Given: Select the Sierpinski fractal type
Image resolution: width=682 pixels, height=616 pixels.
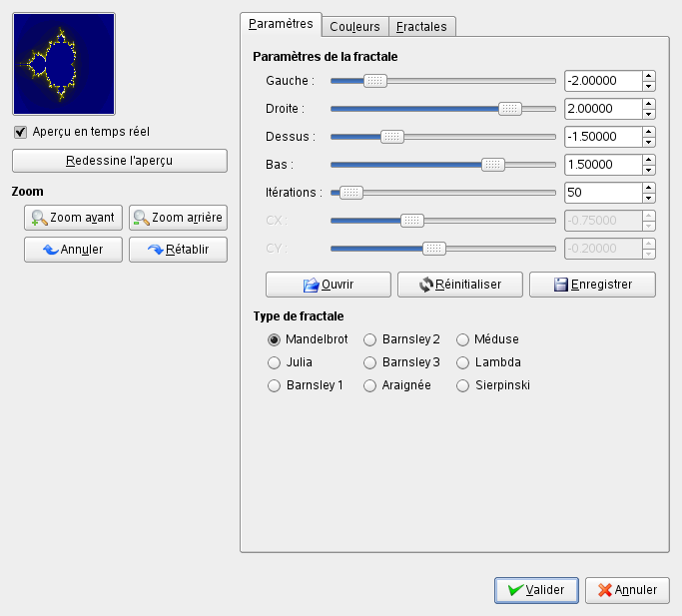Looking at the screenshot, I should [462, 385].
